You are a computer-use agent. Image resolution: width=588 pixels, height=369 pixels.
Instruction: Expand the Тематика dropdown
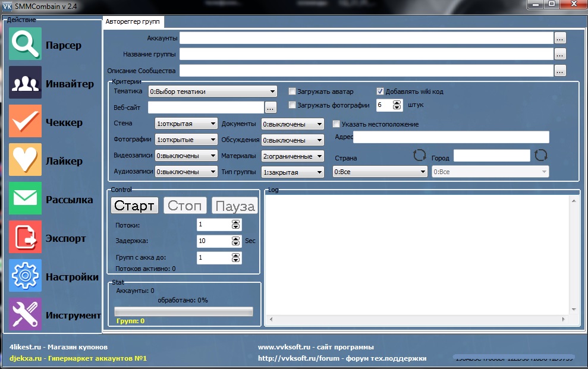[x=213, y=92]
